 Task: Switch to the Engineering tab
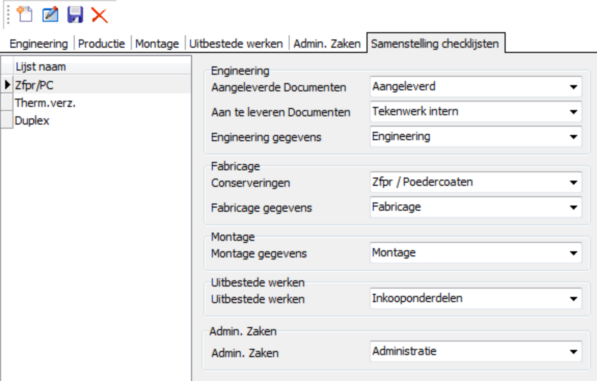click(x=38, y=44)
